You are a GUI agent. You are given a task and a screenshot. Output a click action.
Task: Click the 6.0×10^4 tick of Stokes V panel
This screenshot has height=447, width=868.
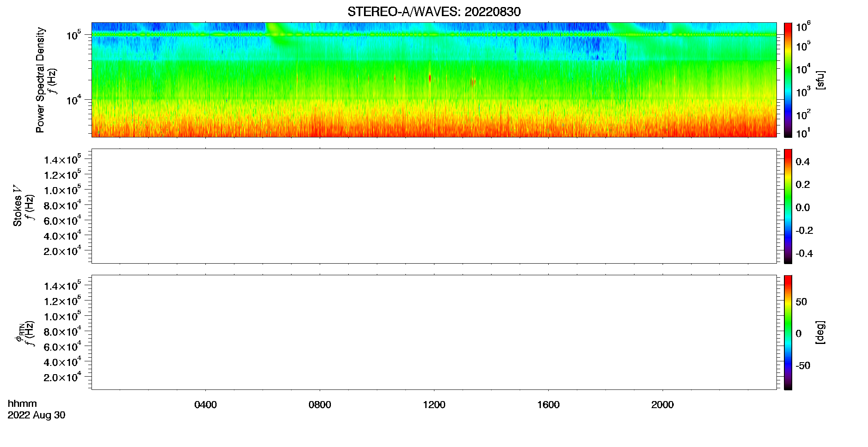[x=63, y=220]
